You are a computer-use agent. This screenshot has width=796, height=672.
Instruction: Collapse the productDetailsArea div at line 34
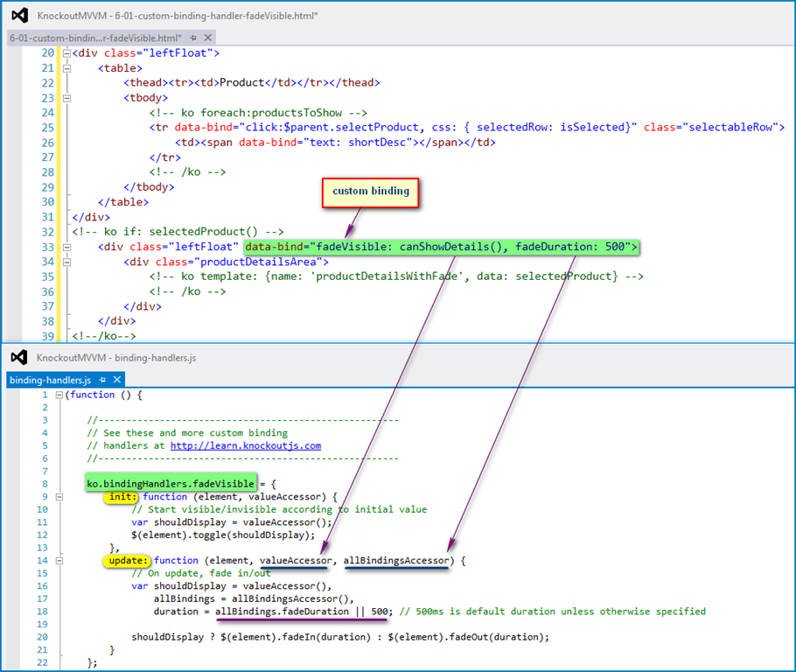click(x=66, y=262)
